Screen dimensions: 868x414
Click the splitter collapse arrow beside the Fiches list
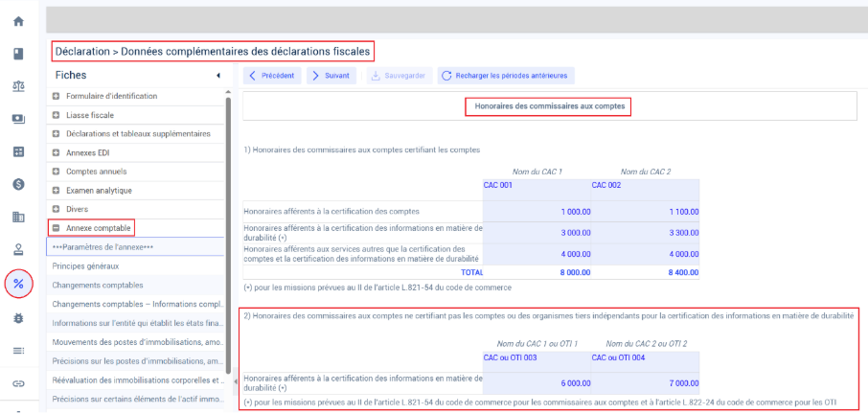[236, 380]
